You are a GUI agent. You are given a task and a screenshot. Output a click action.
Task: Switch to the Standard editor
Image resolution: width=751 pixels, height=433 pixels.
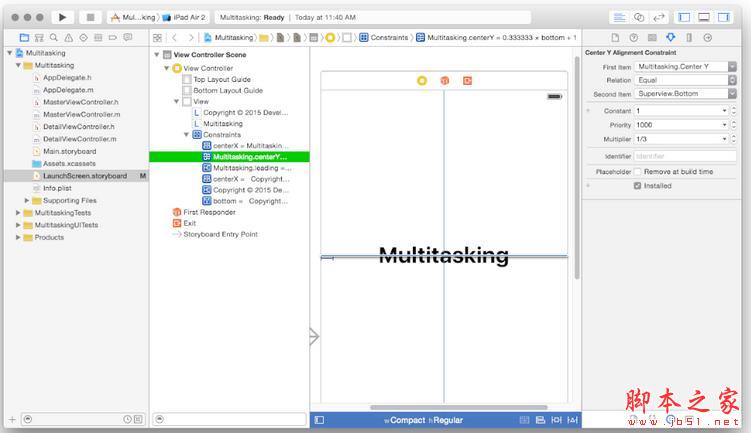tap(619, 18)
